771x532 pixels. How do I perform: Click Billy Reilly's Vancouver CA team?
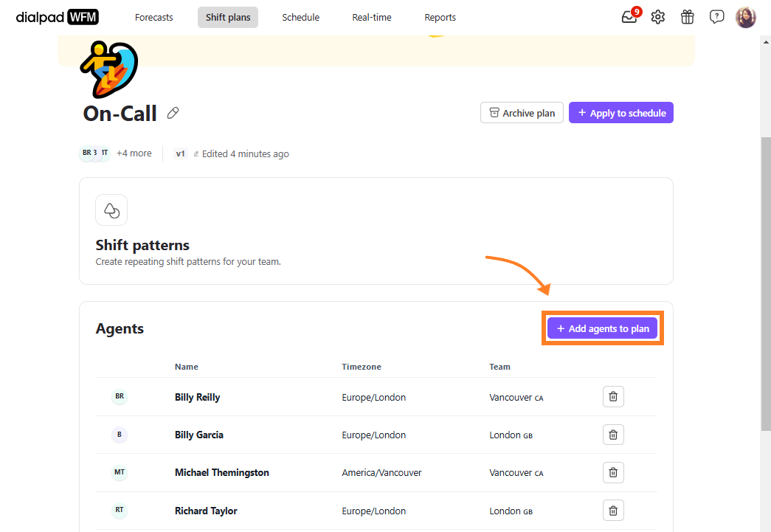(516, 397)
